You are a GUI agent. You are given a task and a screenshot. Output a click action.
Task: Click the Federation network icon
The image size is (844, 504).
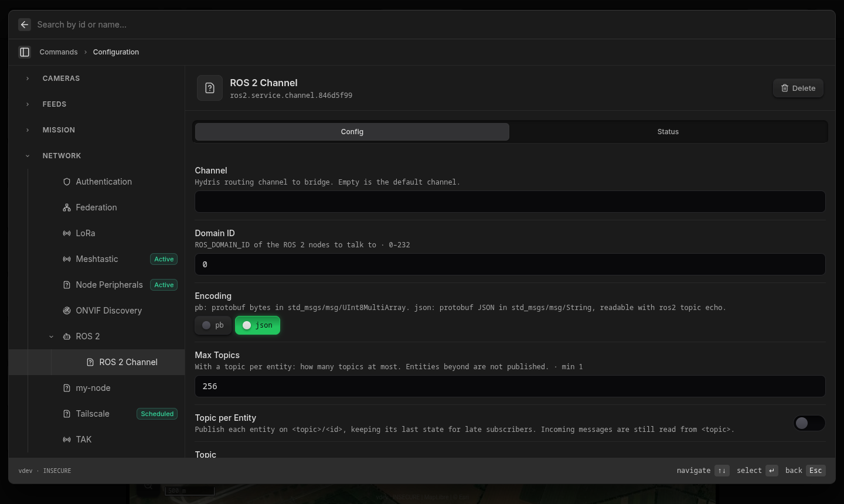point(67,207)
